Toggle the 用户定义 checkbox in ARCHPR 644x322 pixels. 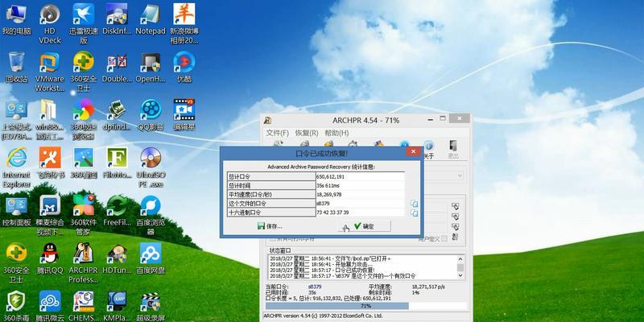444,238
